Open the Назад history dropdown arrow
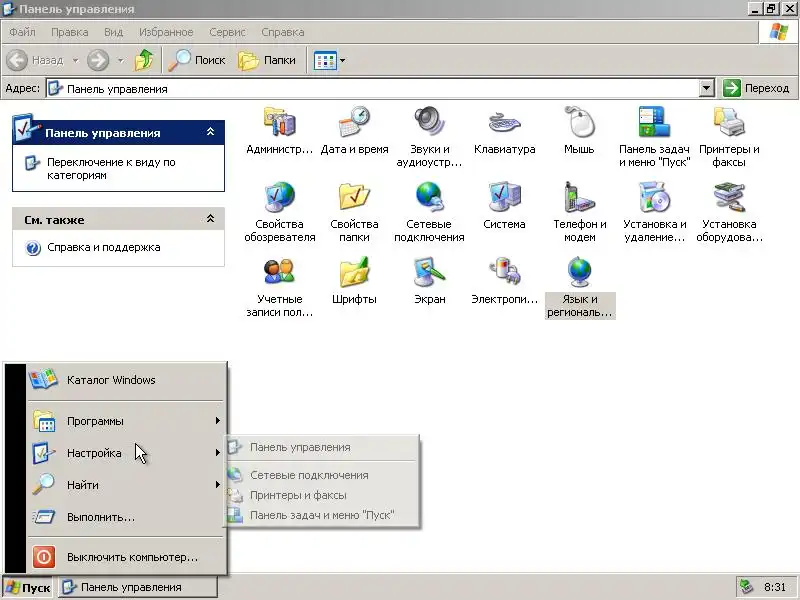 76,60
